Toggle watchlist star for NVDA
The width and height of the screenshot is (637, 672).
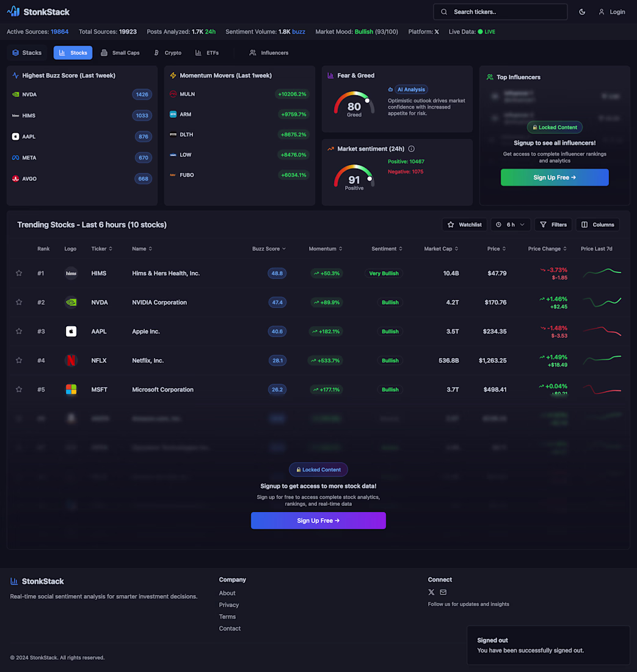pyautogui.click(x=19, y=302)
